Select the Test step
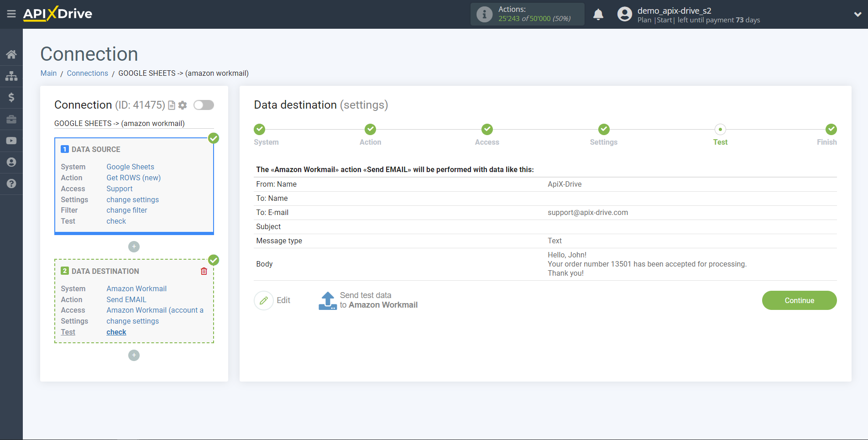This screenshot has width=868, height=440. [x=720, y=129]
